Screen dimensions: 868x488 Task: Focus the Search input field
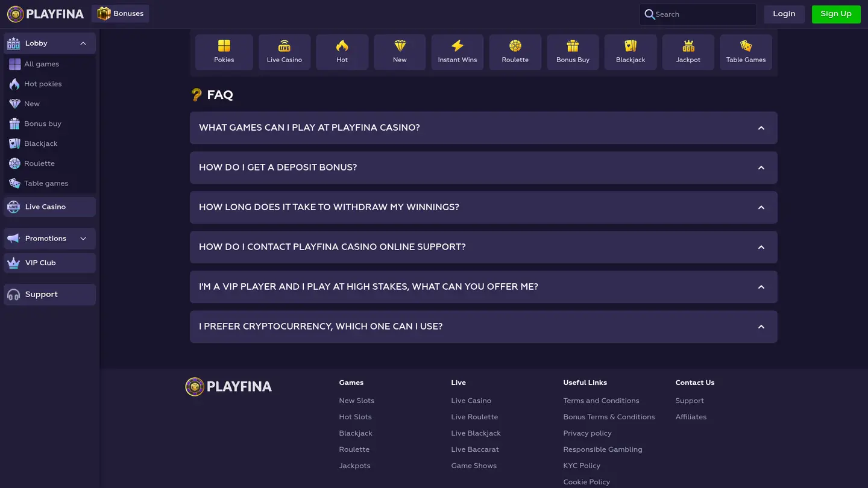point(698,14)
